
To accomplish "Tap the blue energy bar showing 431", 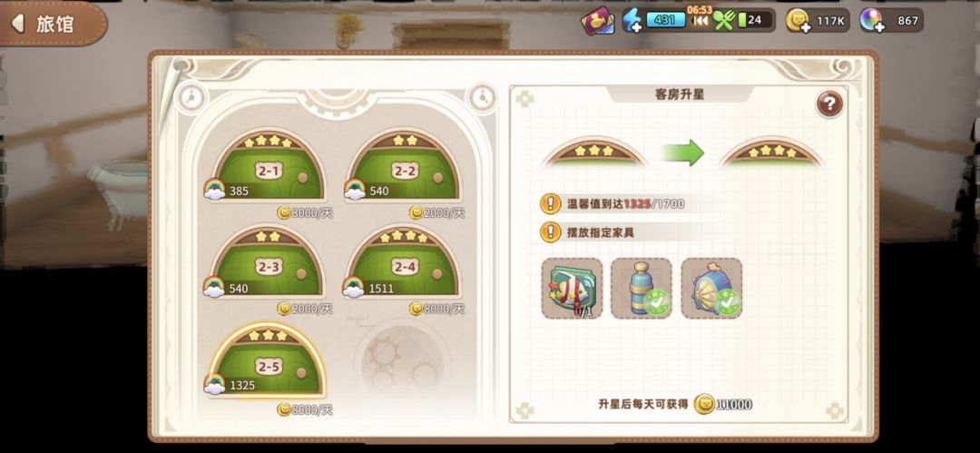I will point(665,20).
